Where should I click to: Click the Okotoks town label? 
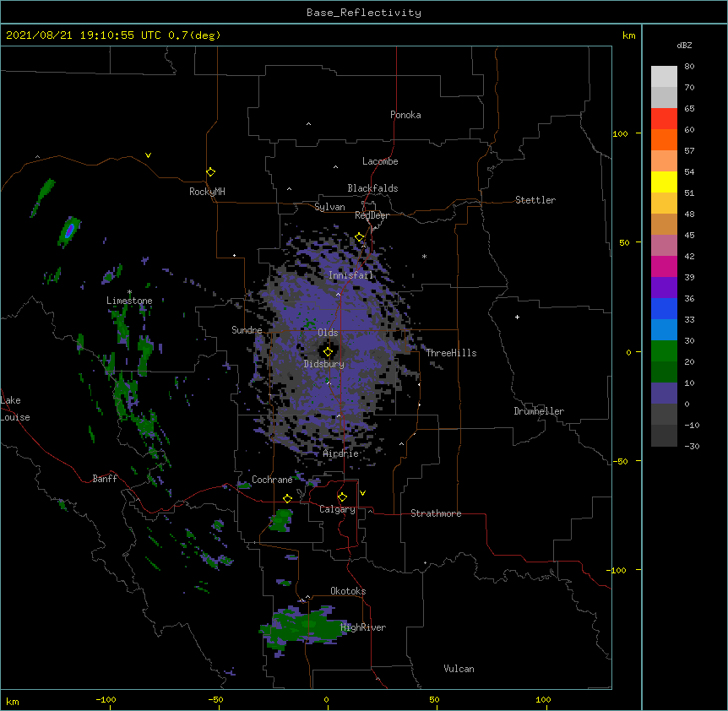coord(348,591)
